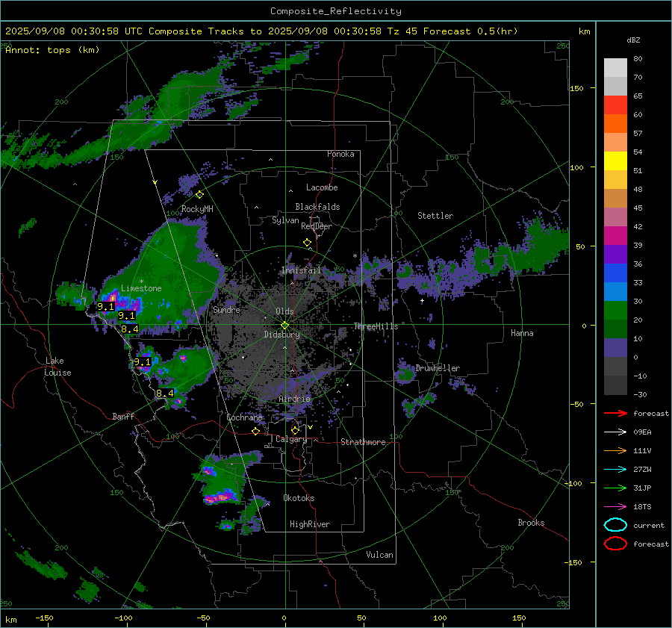672x628 pixels.
Task: Click the yellow diamond marker above Calgary
Action: coord(295,430)
